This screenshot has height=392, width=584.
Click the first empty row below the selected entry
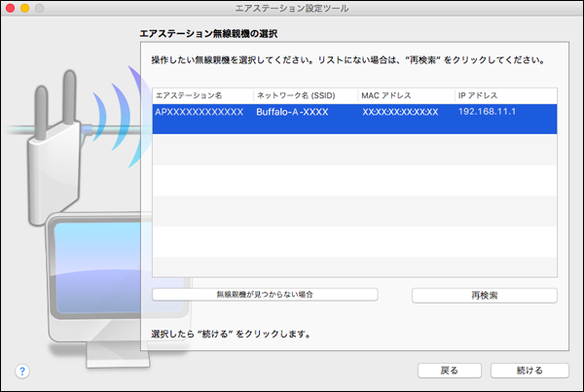(x=354, y=134)
